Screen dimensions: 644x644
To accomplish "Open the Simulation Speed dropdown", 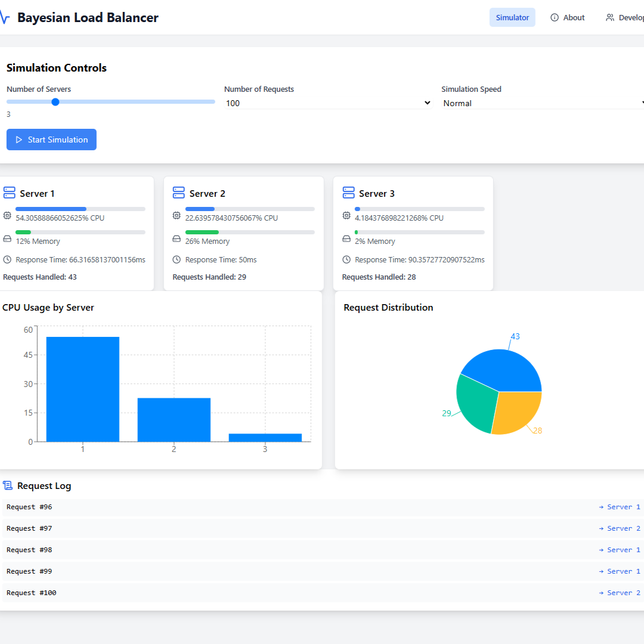I will (x=543, y=103).
